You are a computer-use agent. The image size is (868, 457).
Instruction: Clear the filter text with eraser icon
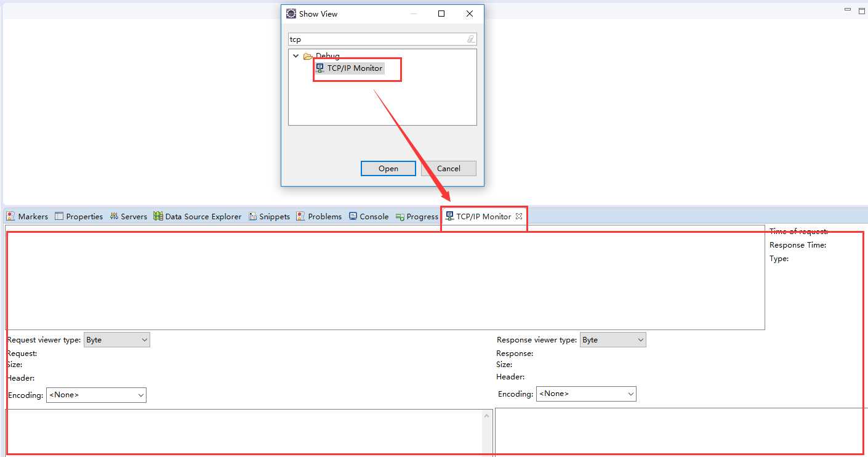coord(471,39)
